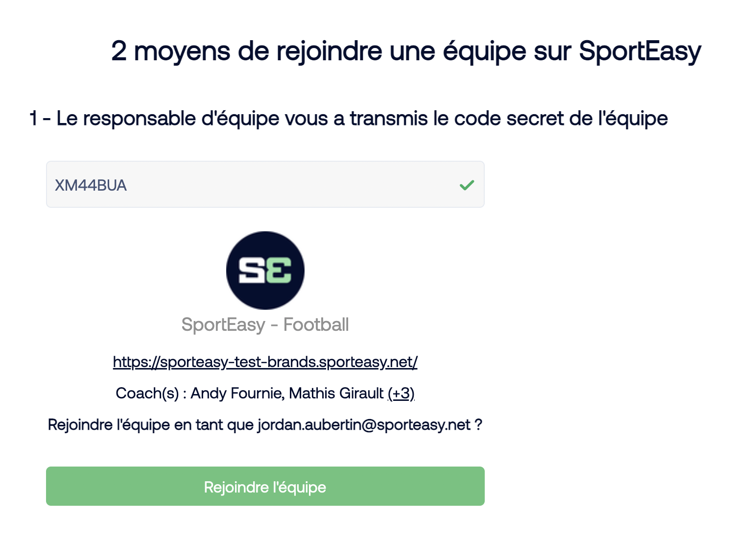
Task: Click the round SportEasy SE team logo
Action: [x=265, y=271]
